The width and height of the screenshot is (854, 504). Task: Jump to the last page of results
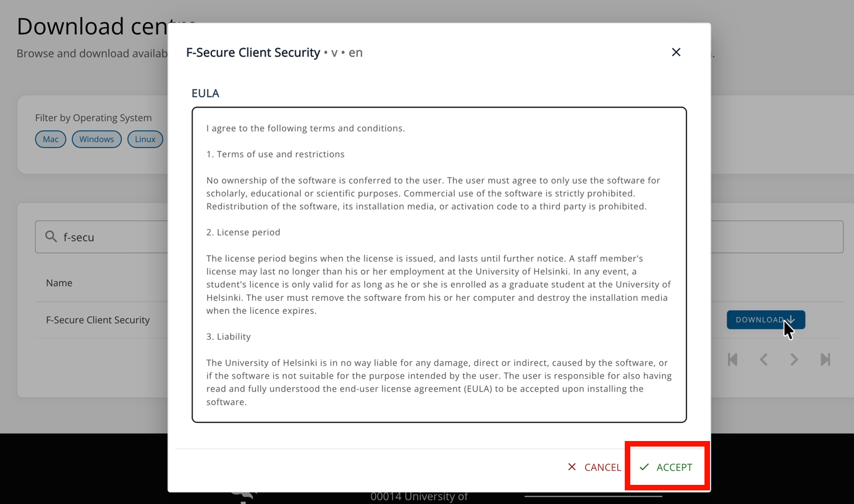click(x=825, y=359)
